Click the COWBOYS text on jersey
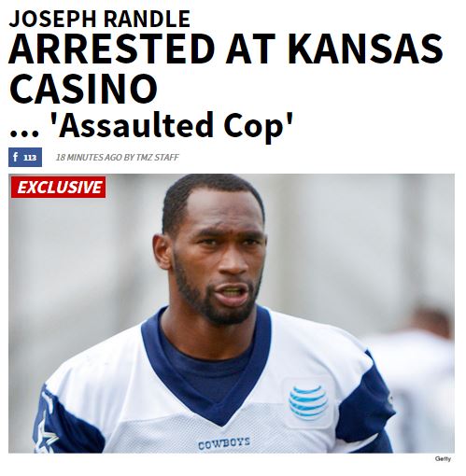This screenshot has height=476, width=466. pos(224,443)
